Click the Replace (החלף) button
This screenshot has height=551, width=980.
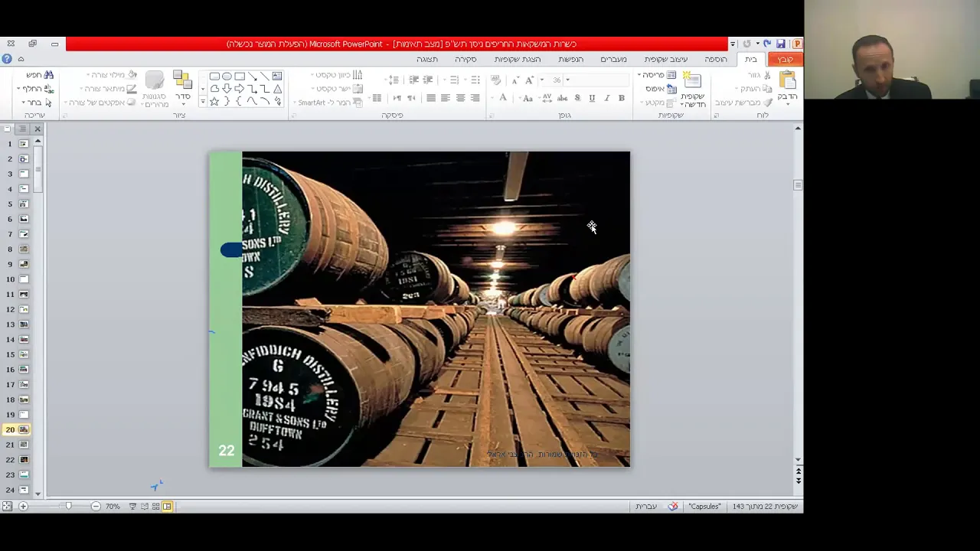click(x=36, y=89)
